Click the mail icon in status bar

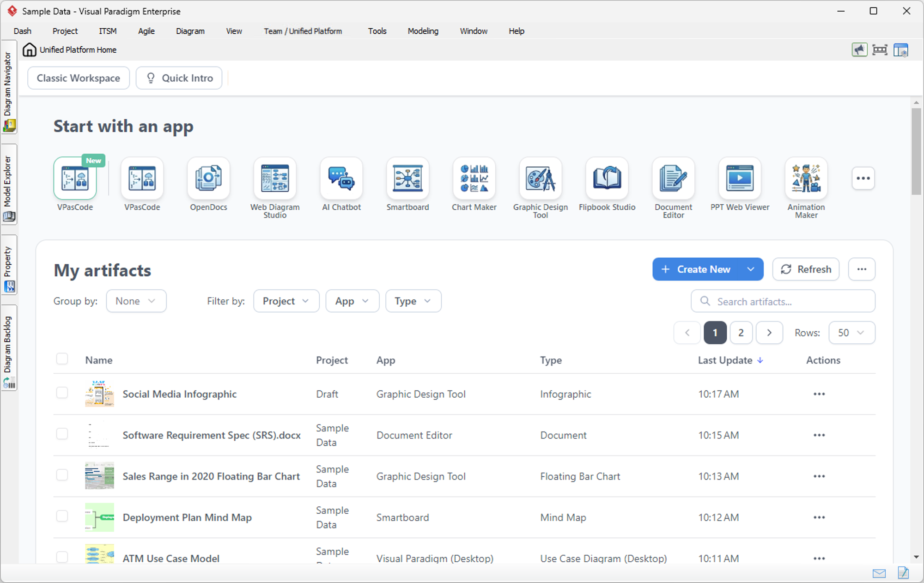[879, 573]
